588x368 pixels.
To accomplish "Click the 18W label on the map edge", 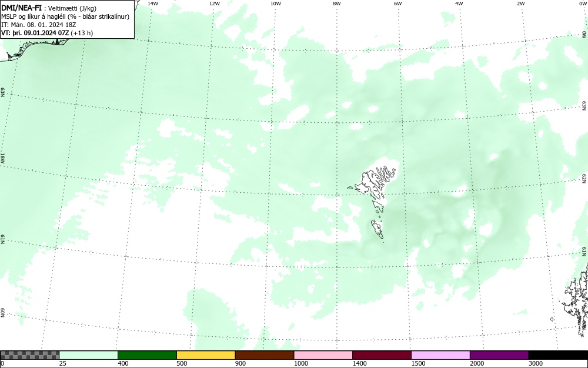I will 2,158.
